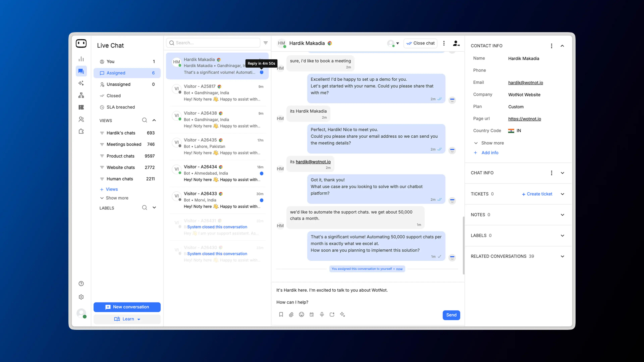Collapse the Contact Info section
Screen dimensions: 644x362
[x=562, y=46]
